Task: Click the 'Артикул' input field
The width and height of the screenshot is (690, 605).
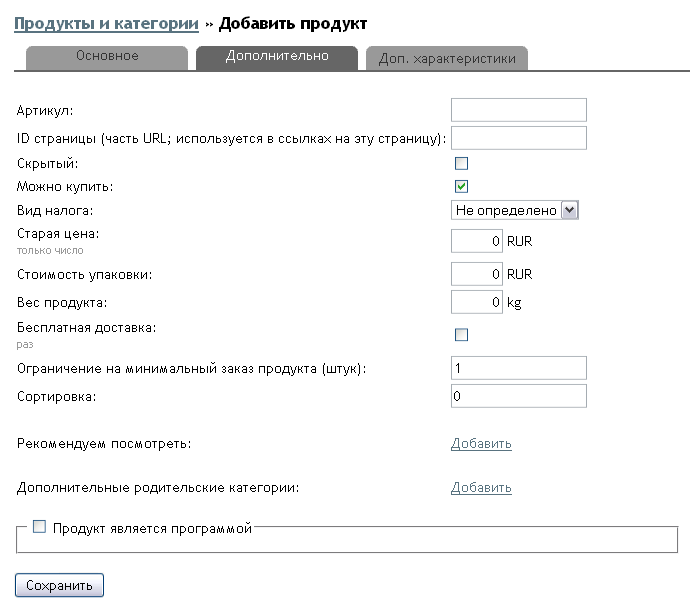Action: tap(518, 110)
